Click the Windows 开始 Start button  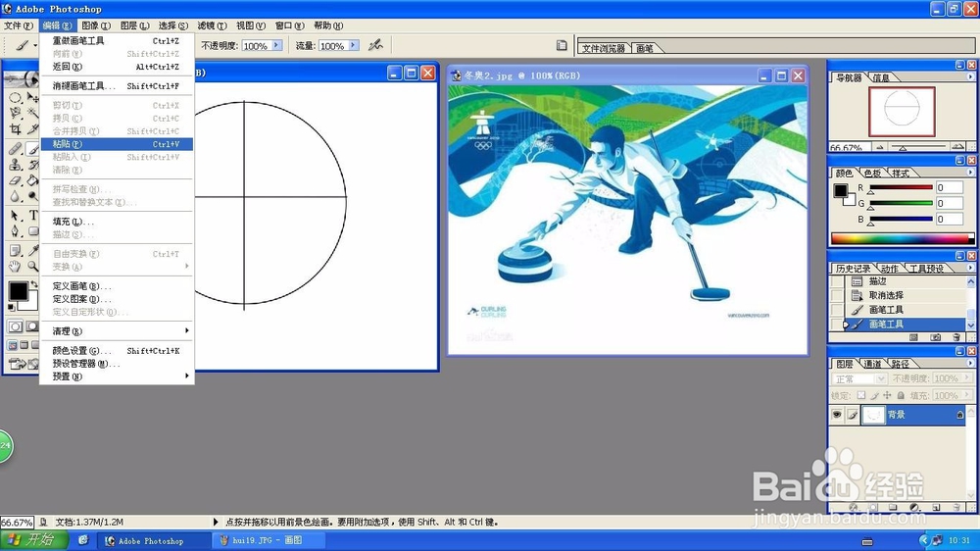(x=32, y=540)
